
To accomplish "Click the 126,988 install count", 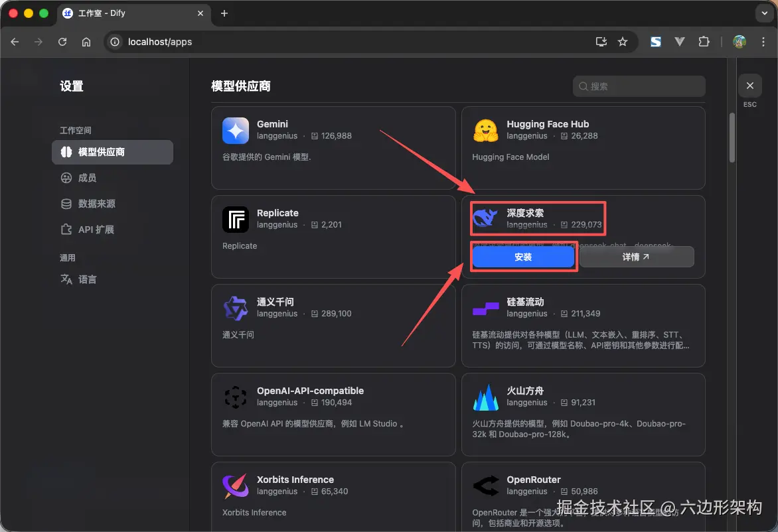I will point(337,136).
